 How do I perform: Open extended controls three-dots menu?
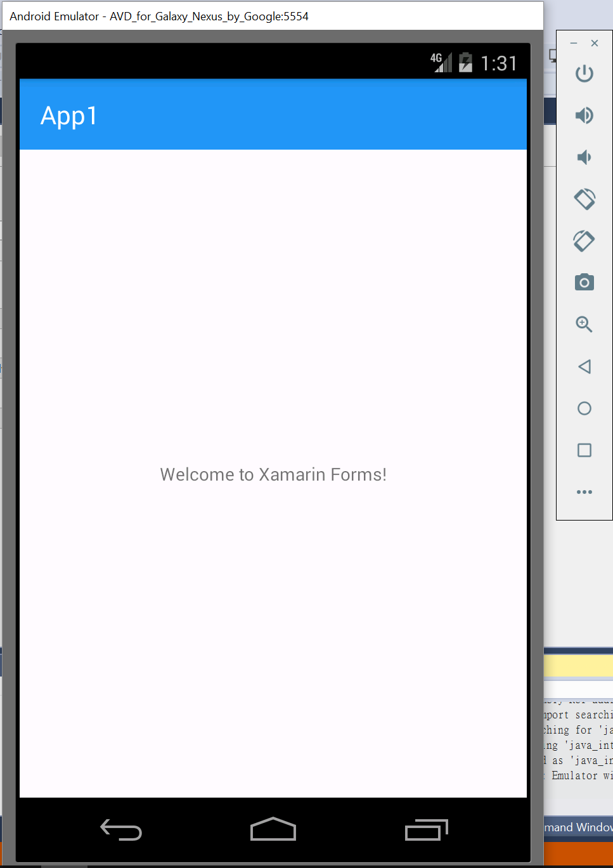584,492
